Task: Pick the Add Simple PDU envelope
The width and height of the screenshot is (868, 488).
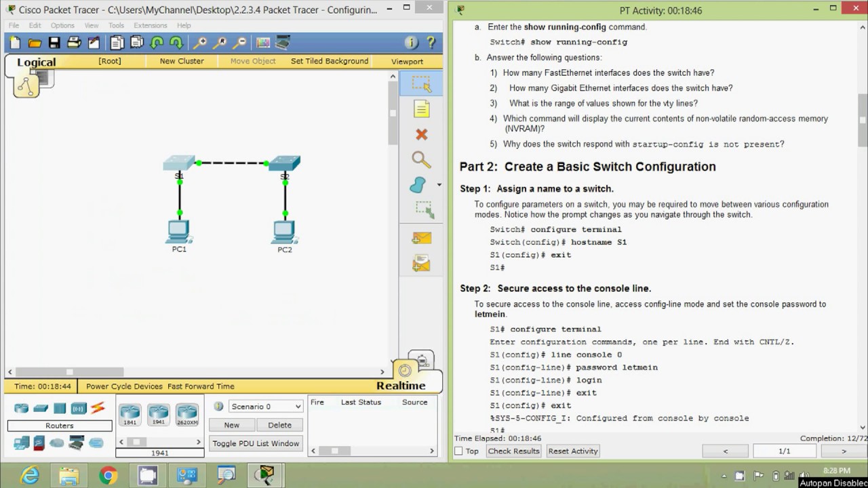Action: pyautogui.click(x=421, y=238)
